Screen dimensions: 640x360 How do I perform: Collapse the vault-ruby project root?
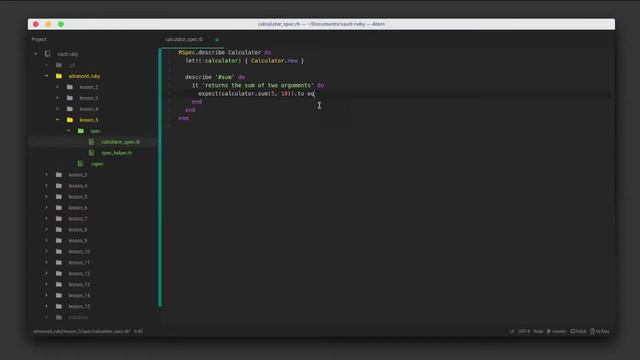coord(36,54)
